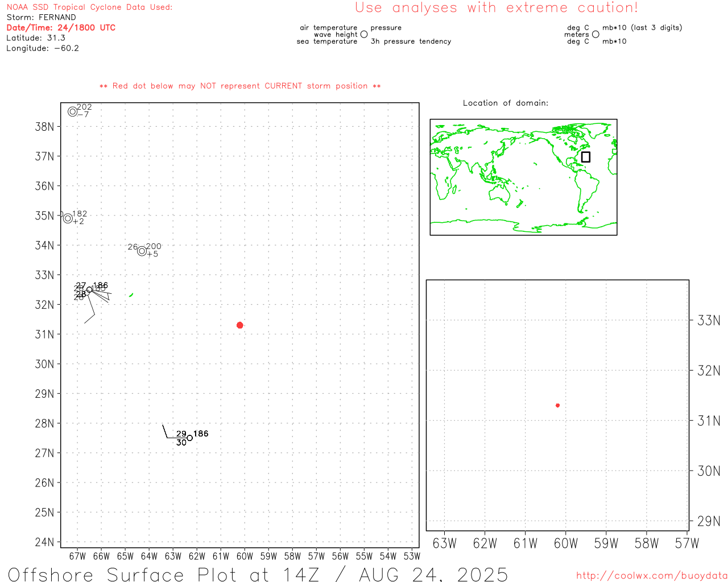Click 'NOAA SSD Tropical Cyclone Data Used:' heading
This screenshot has width=728, height=582.
[89, 7]
